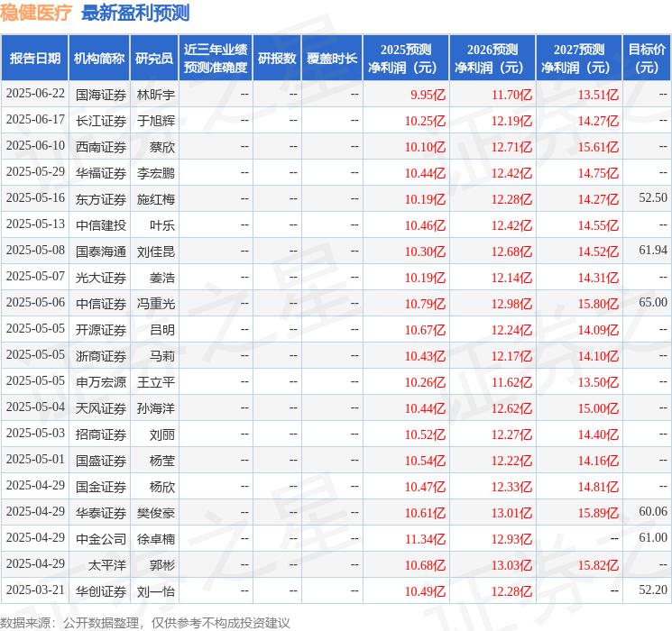This screenshot has height=631, width=672.
Task: Click 国盛证券 institution cell
Action: [x=101, y=460]
